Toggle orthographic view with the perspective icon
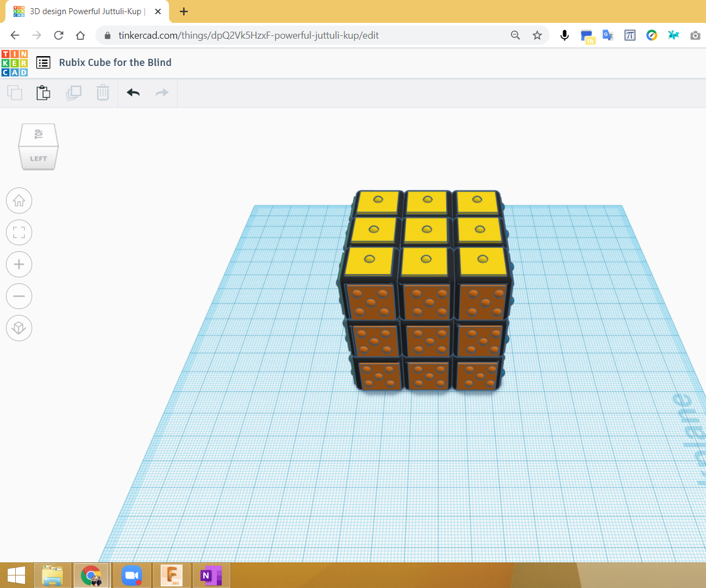This screenshot has height=588, width=706. [x=19, y=328]
